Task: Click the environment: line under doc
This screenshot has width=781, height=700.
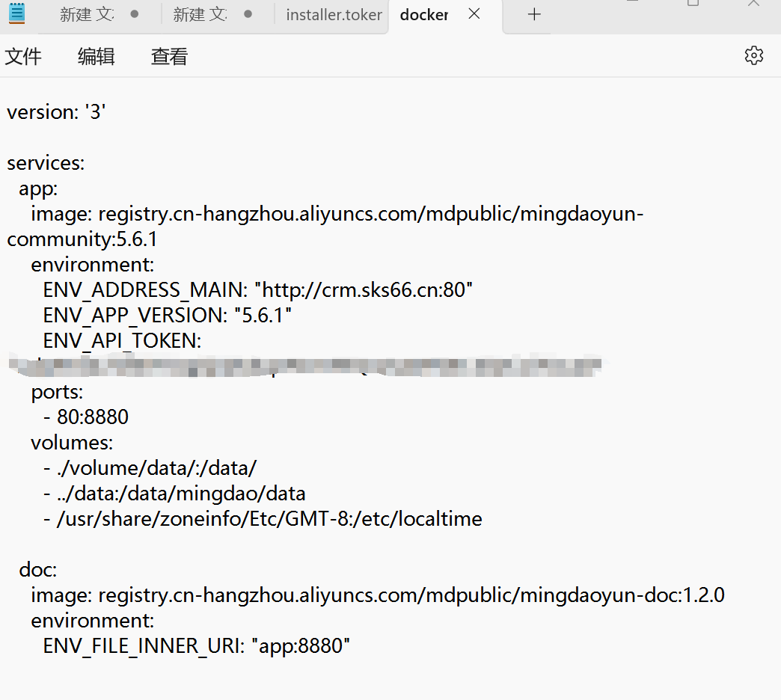Action: [93, 620]
